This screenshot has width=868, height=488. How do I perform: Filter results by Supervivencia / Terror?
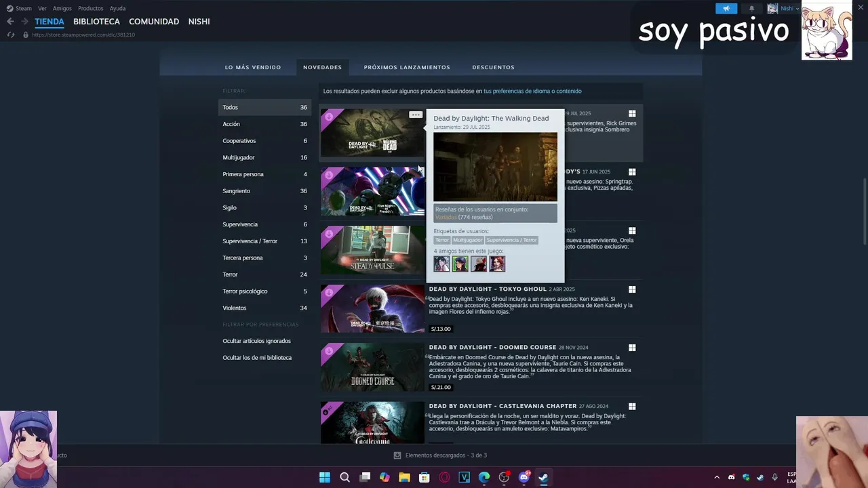click(264, 241)
